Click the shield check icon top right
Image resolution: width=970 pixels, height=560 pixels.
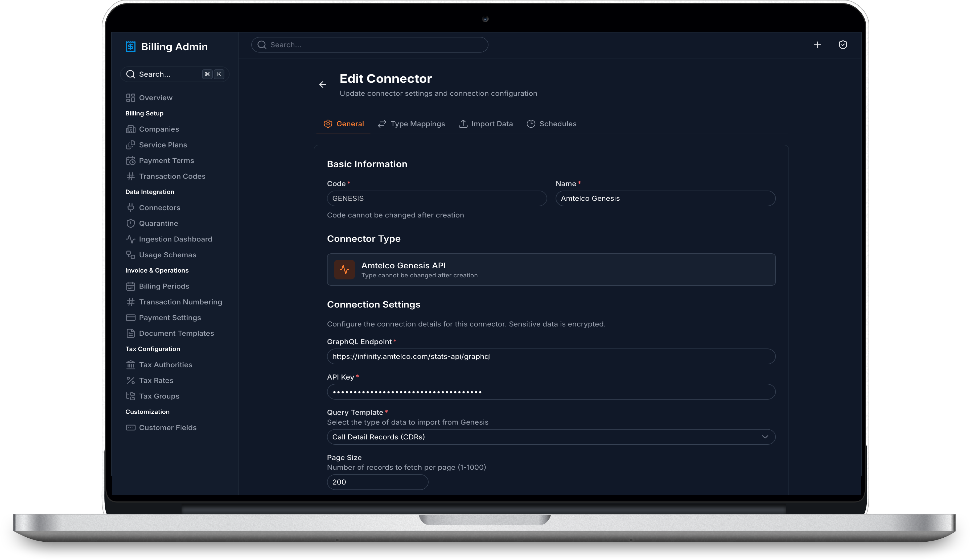pyautogui.click(x=843, y=45)
